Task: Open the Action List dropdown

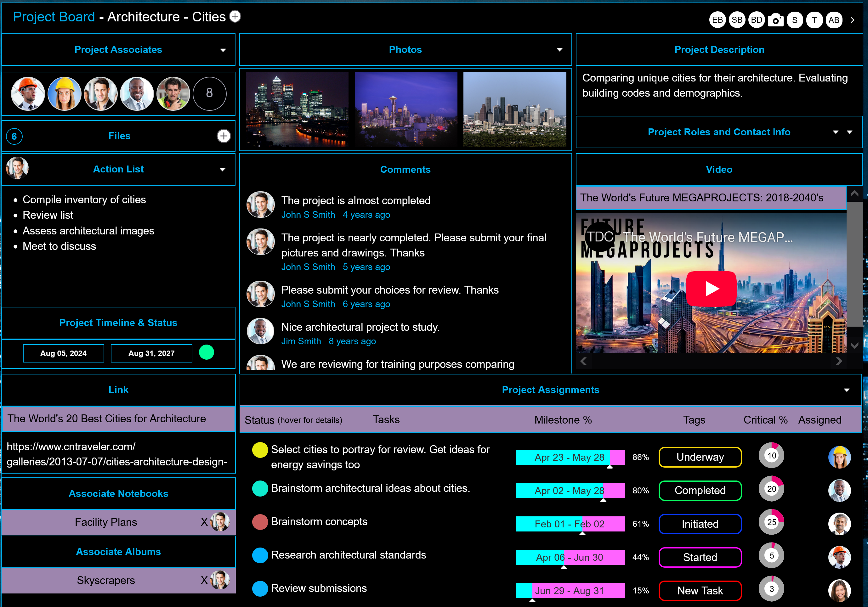Action: 223,170
